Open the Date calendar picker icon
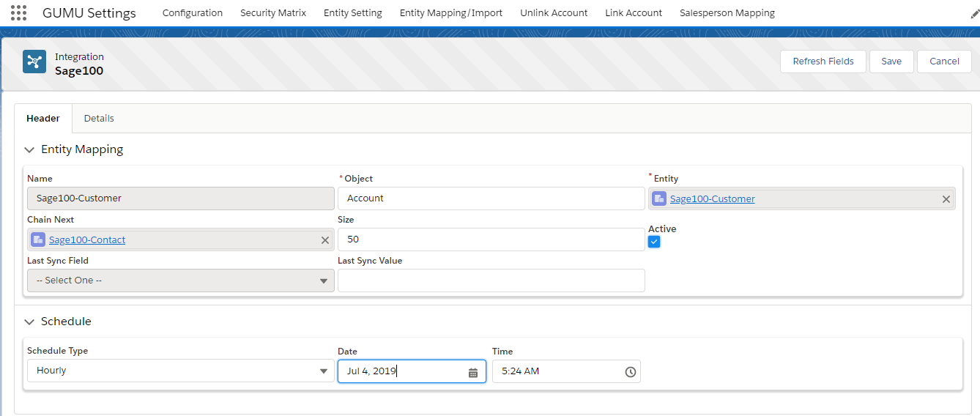980x416 pixels. 473,372
